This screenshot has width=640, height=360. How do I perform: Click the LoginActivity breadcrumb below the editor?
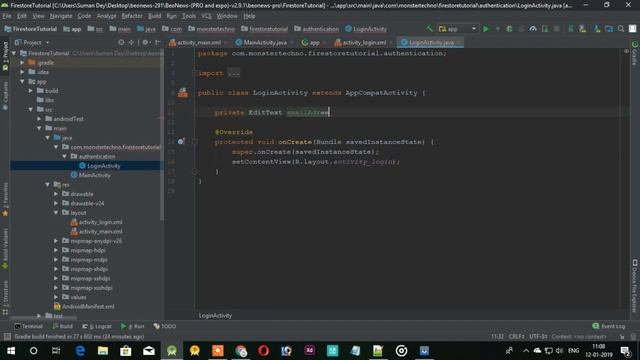[x=215, y=316]
